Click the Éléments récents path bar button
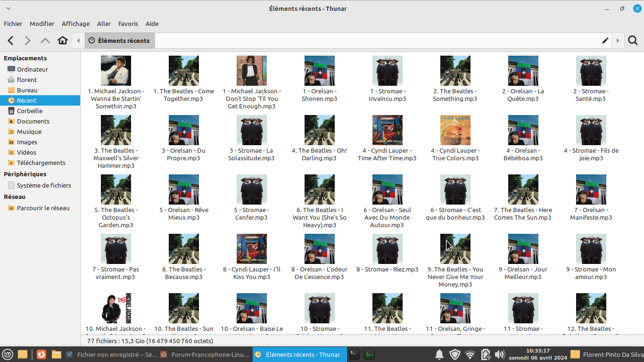Viewport: 644px width, 362px height. pos(120,41)
